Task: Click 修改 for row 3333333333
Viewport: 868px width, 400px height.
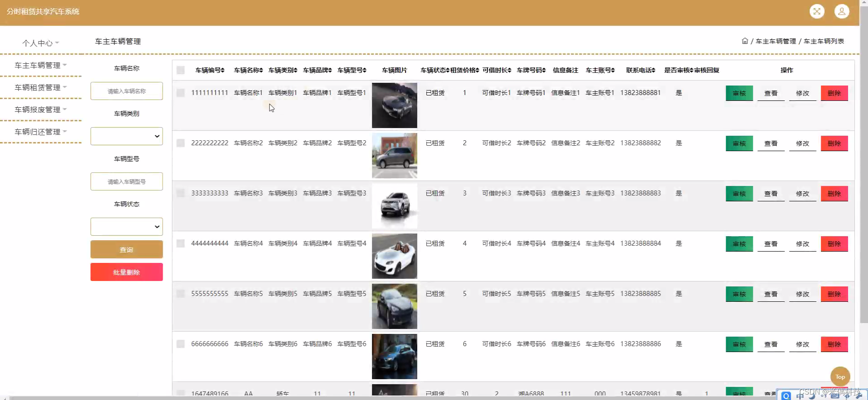Action: [802, 194]
